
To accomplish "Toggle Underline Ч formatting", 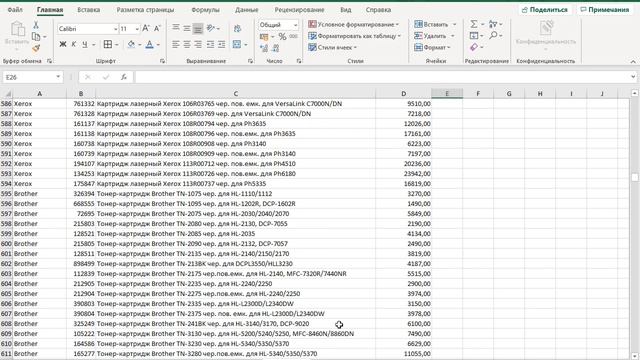I will coord(85,44).
